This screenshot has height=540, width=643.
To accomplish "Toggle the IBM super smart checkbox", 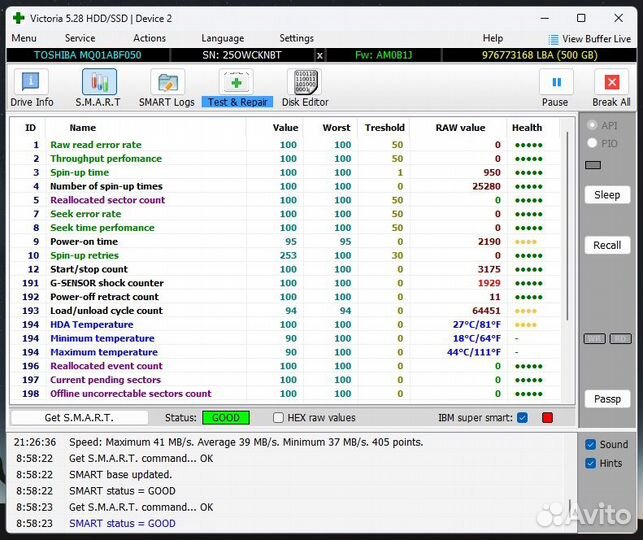I will point(522,417).
